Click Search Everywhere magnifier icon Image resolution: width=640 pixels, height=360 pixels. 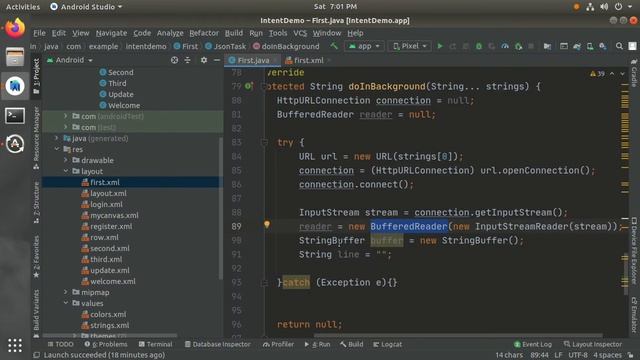click(619, 46)
